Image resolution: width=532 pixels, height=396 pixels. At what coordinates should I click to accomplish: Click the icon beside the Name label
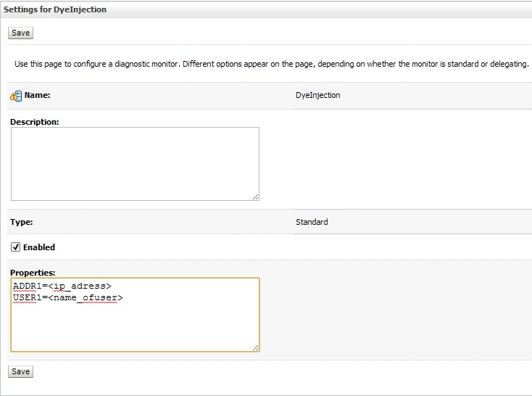coord(16,96)
